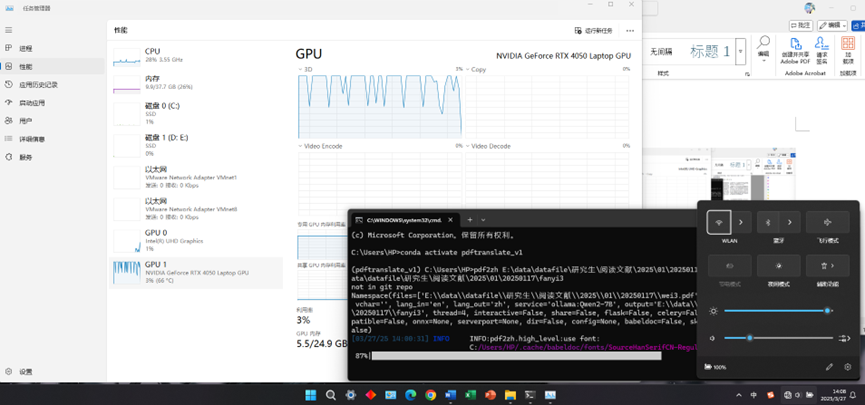Viewport: 865px width, 405px height.
Task: Open the Windows Start menu
Action: pyautogui.click(x=311, y=395)
